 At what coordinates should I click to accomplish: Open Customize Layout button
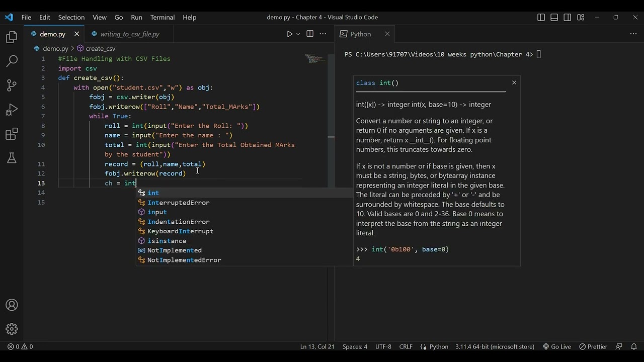tap(581, 17)
